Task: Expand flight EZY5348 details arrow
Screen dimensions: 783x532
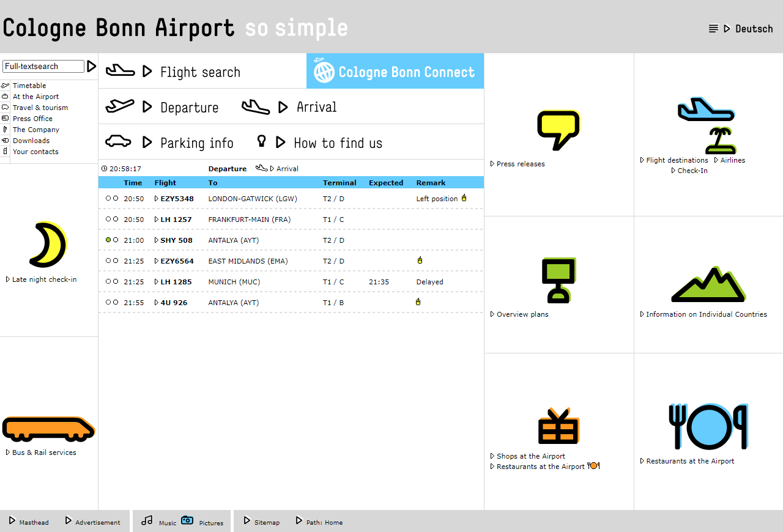Action: coord(157,199)
